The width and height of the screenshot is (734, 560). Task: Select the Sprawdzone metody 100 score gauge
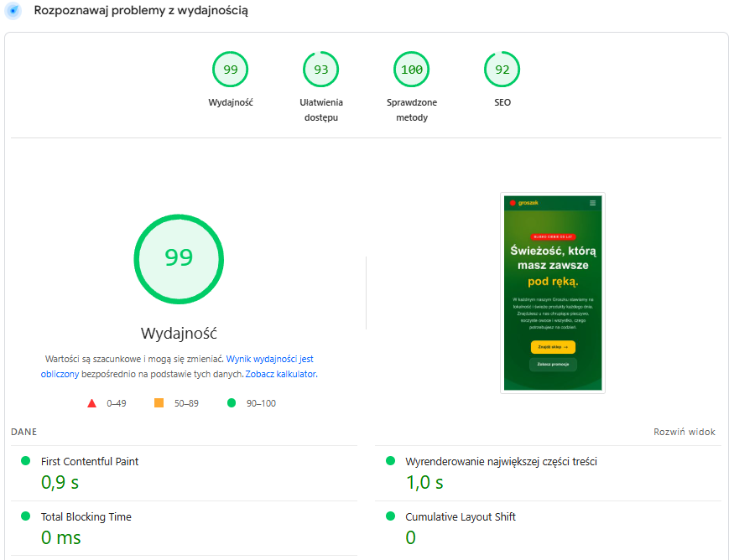pyautogui.click(x=412, y=70)
